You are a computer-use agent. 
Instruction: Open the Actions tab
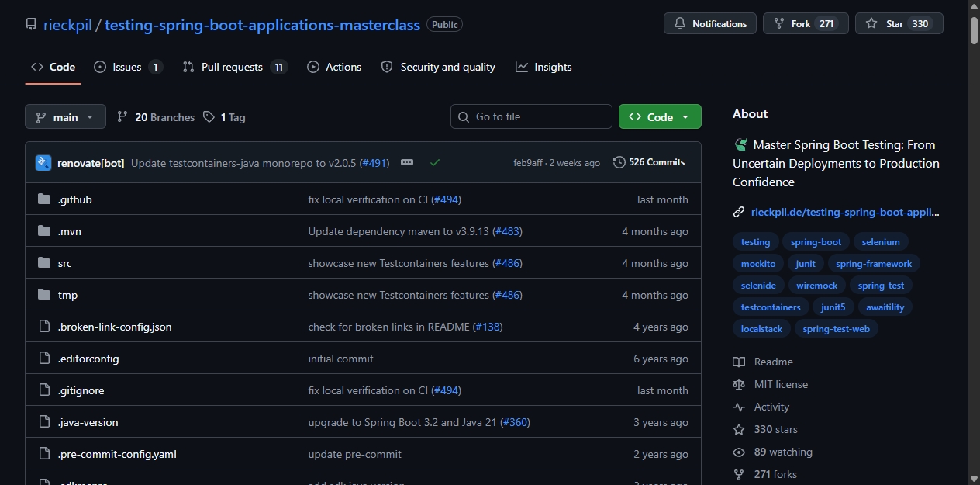(x=334, y=67)
